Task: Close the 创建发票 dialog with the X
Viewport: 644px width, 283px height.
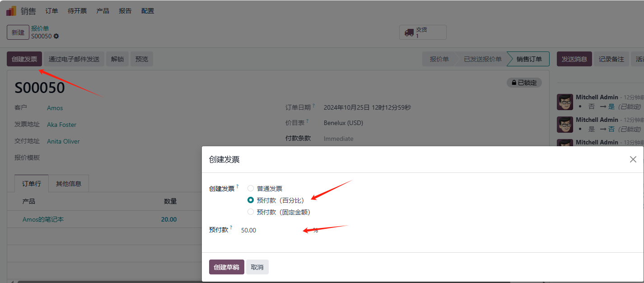Action: point(633,159)
